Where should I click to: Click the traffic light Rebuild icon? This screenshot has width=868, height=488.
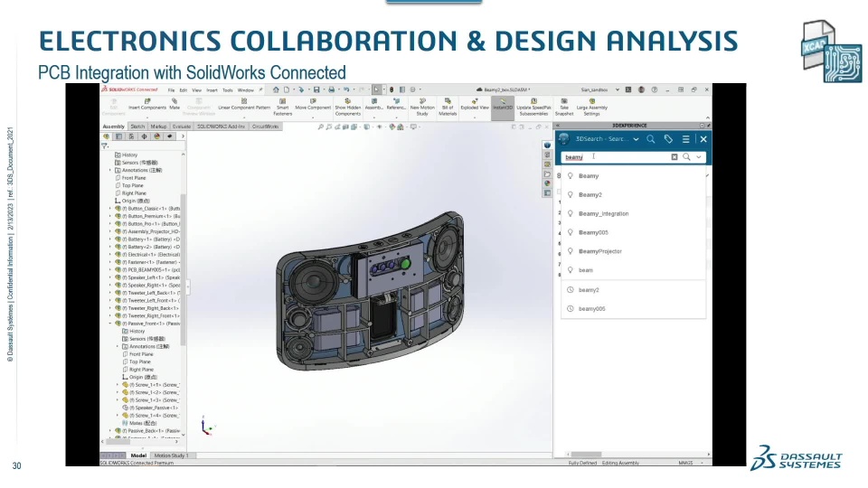pyautogui.click(x=392, y=89)
